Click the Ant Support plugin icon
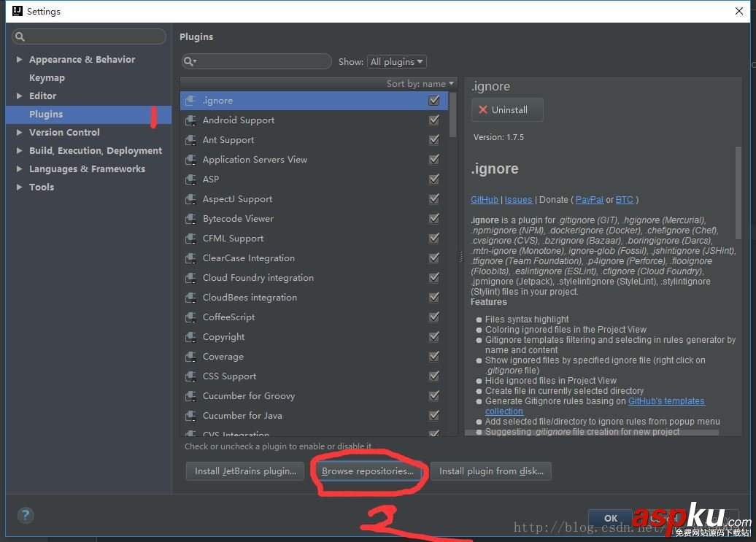Screen dimensions: 756x542 click(x=190, y=140)
